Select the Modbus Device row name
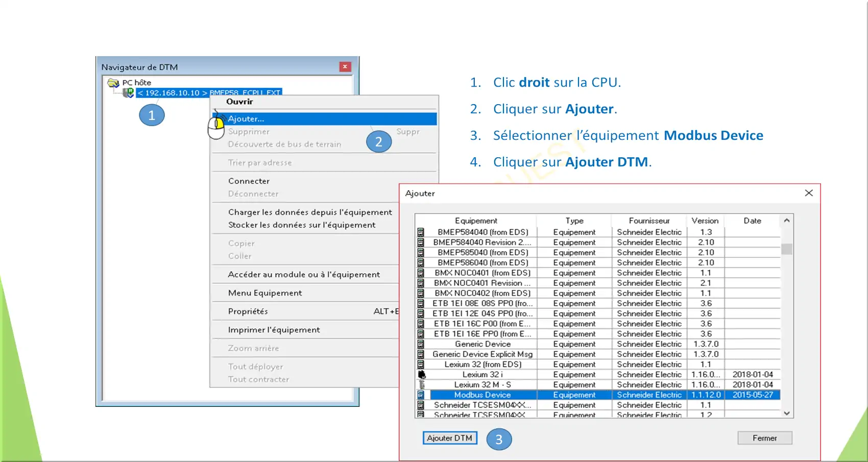 pos(483,395)
